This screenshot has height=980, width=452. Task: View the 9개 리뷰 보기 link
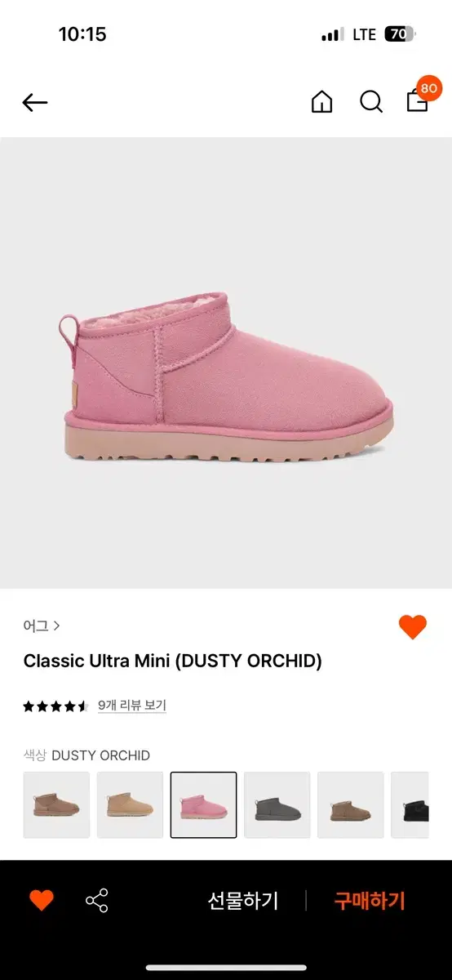[132, 706]
